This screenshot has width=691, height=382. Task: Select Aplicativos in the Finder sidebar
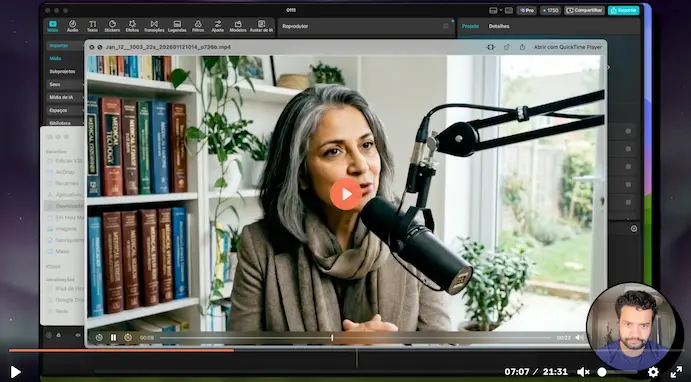click(x=65, y=194)
